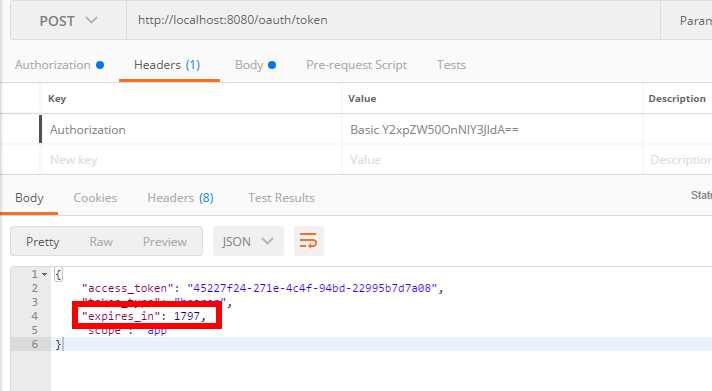
Task: Click the Description column header
Action: click(x=677, y=99)
